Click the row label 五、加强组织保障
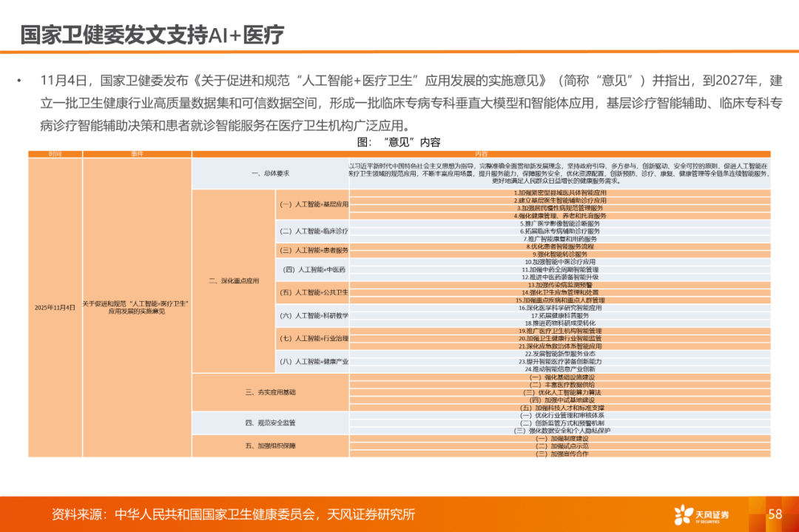 pyautogui.click(x=270, y=445)
